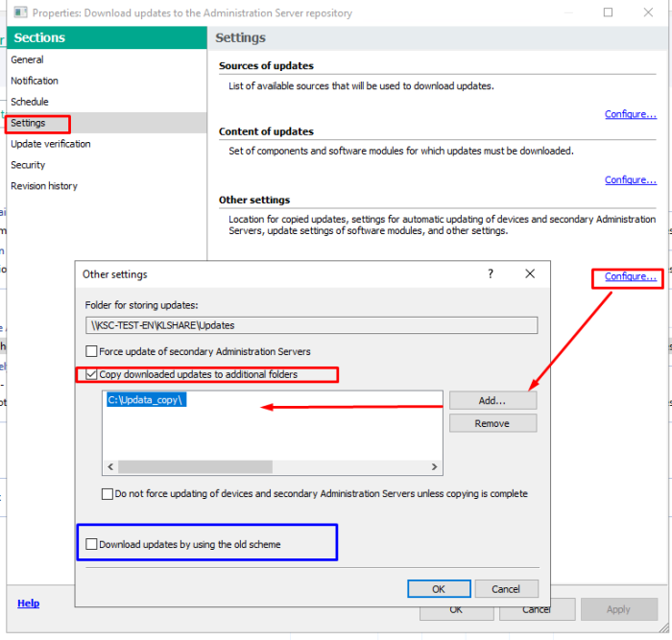Click the help question mark in Other settings
Image resolution: width=672 pixels, height=640 pixels.
click(491, 273)
